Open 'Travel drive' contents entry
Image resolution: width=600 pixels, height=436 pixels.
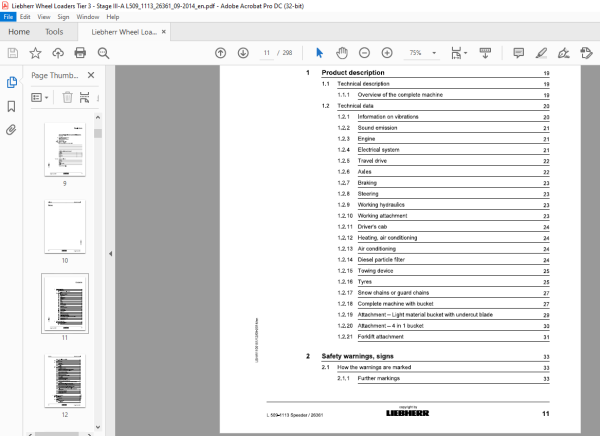click(x=372, y=161)
